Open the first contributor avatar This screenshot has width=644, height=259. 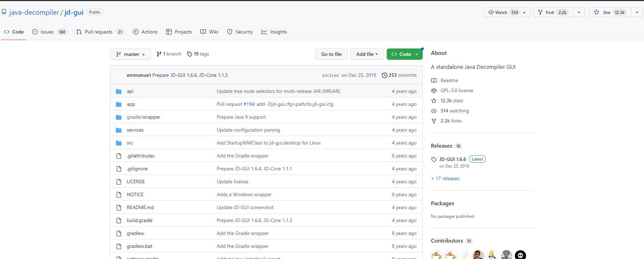tap(437, 256)
